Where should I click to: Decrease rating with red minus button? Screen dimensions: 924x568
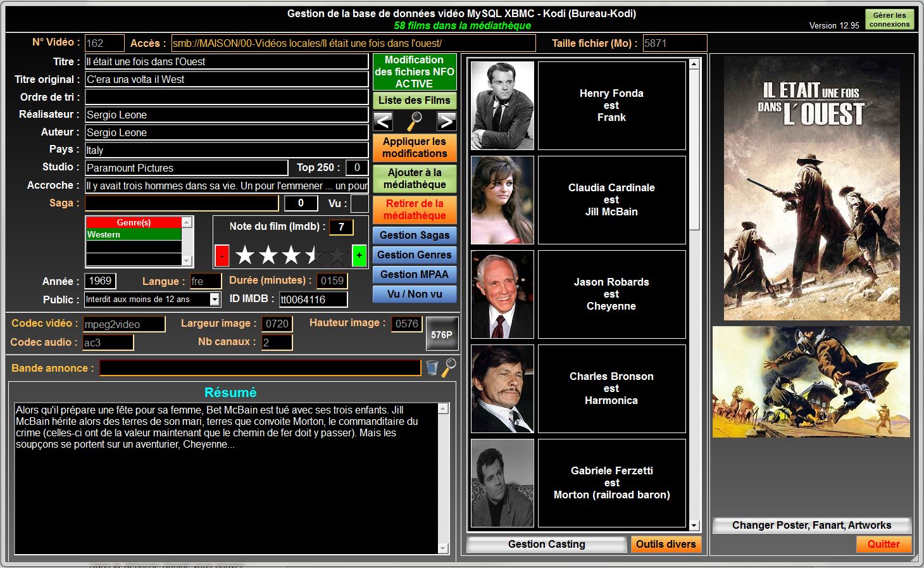[x=222, y=256]
